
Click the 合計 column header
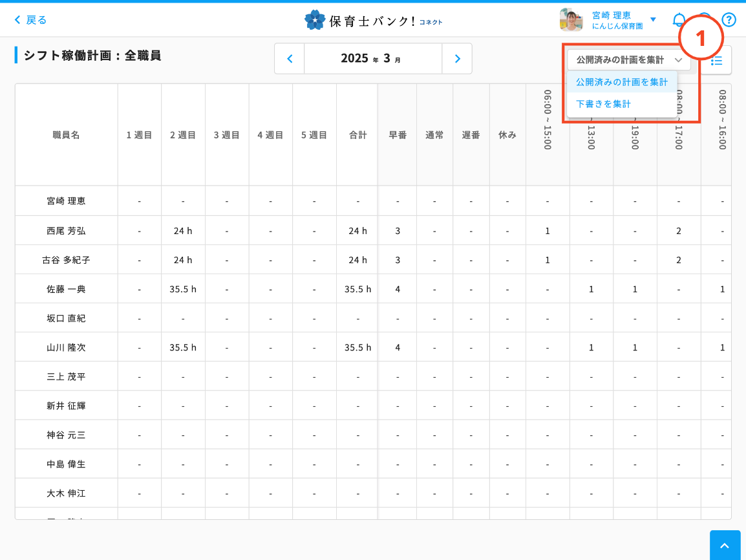tap(357, 135)
